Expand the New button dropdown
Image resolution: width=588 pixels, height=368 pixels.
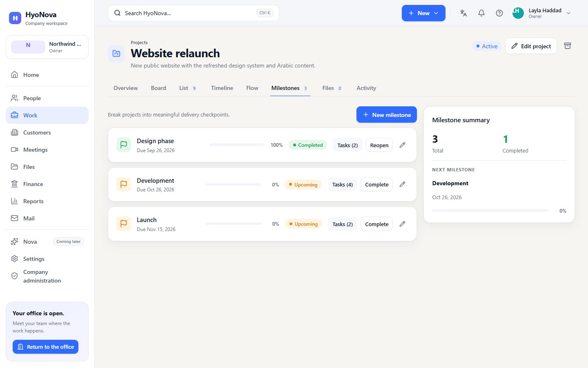pos(423,13)
